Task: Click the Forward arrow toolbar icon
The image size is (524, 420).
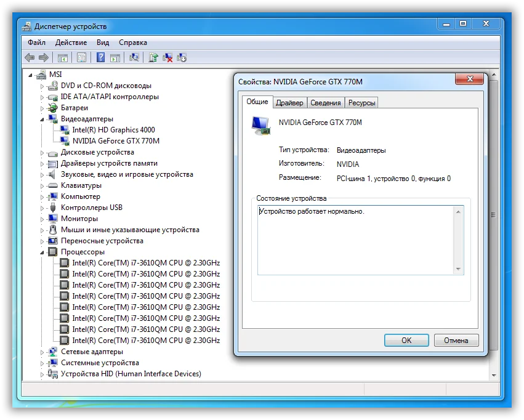Action: [x=44, y=58]
